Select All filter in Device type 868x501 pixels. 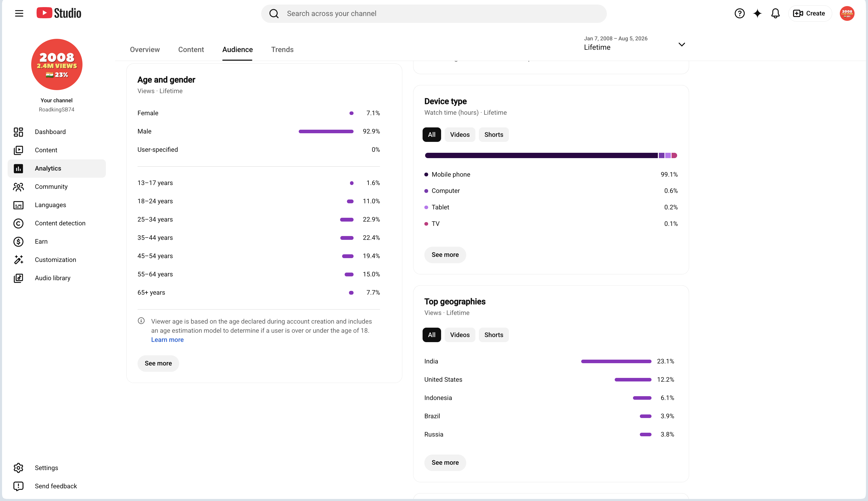click(x=431, y=135)
